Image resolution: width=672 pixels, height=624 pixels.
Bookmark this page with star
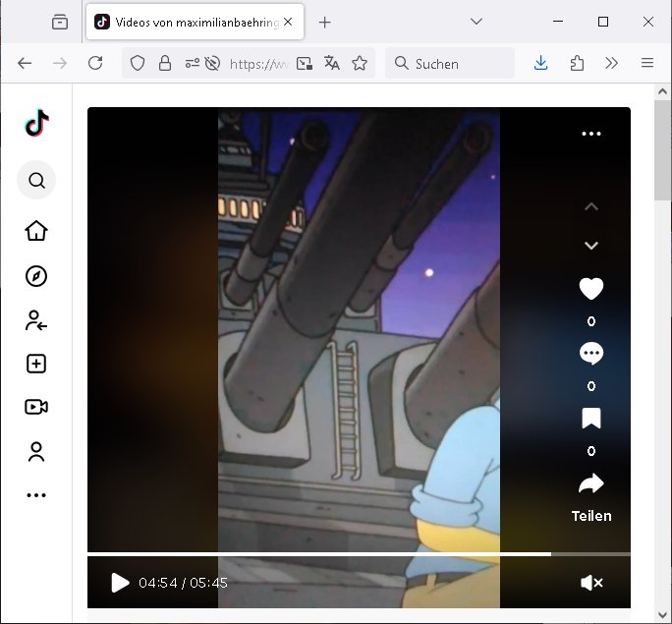point(360,64)
